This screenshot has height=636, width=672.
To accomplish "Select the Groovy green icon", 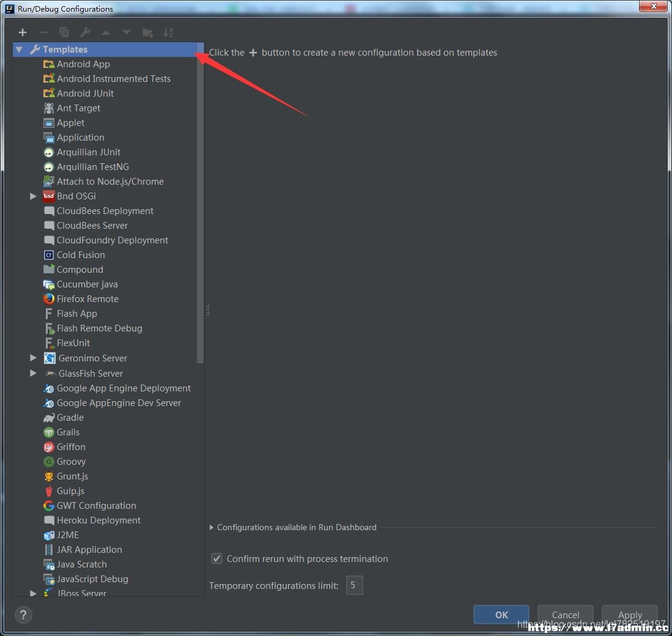I will (x=49, y=462).
